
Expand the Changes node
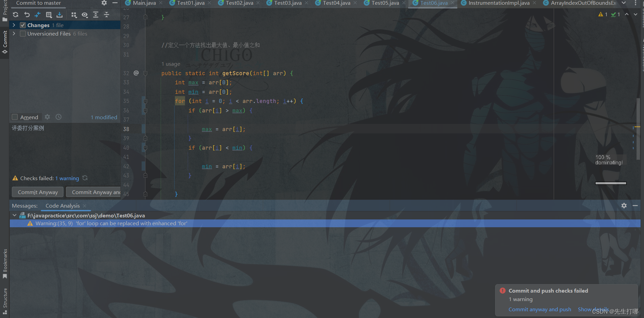click(x=14, y=25)
